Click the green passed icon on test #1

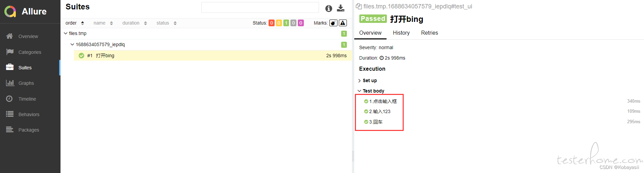click(81, 56)
